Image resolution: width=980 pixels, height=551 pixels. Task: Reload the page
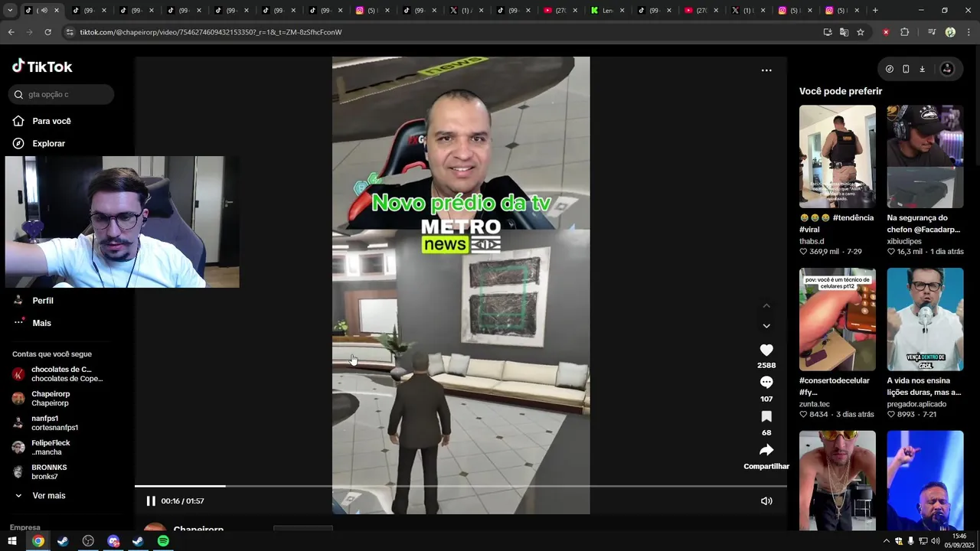tap(47, 32)
